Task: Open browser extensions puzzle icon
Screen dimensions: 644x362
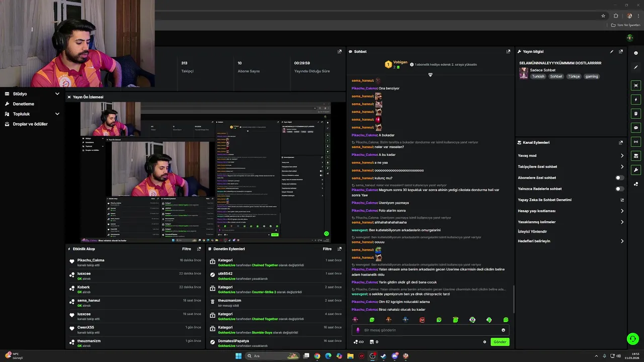Action: tap(616, 16)
